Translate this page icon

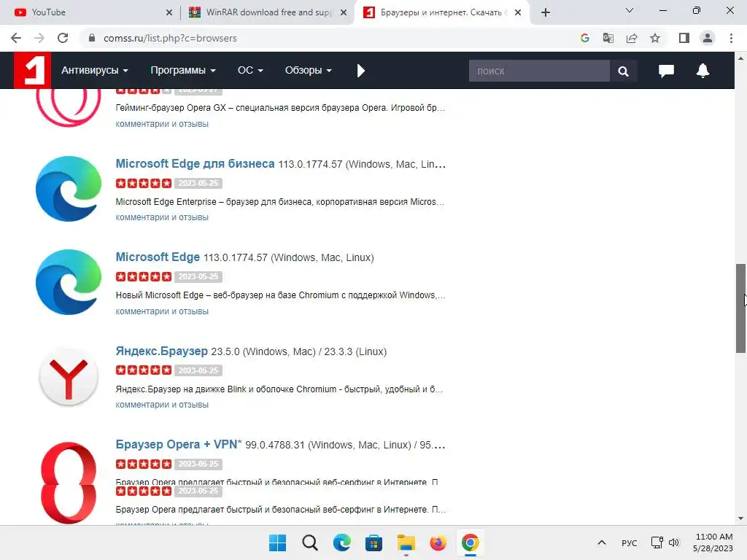tap(608, 38)
